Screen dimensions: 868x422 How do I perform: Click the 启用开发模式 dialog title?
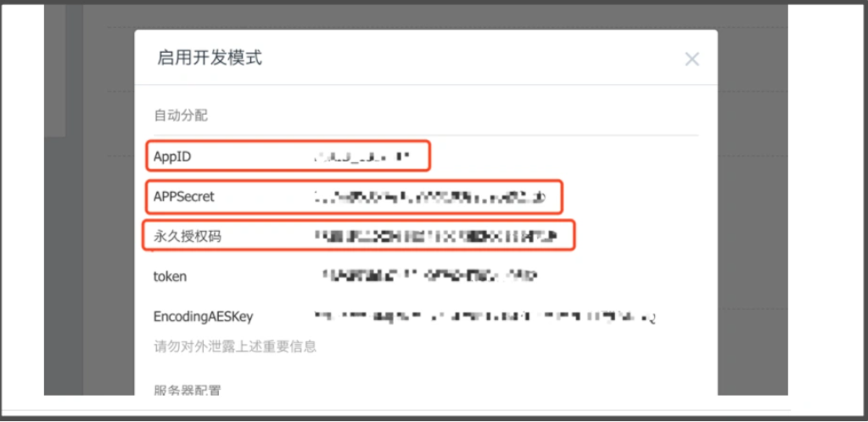(210, 58)
